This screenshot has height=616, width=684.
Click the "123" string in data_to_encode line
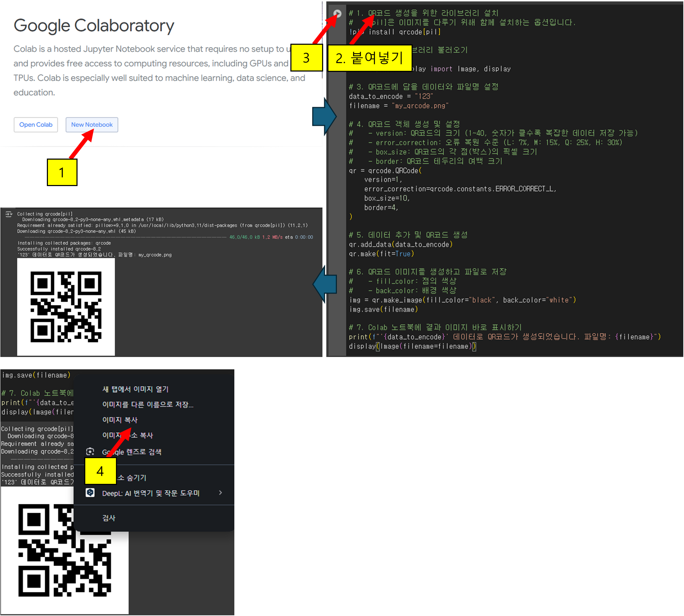pos(424,96)
